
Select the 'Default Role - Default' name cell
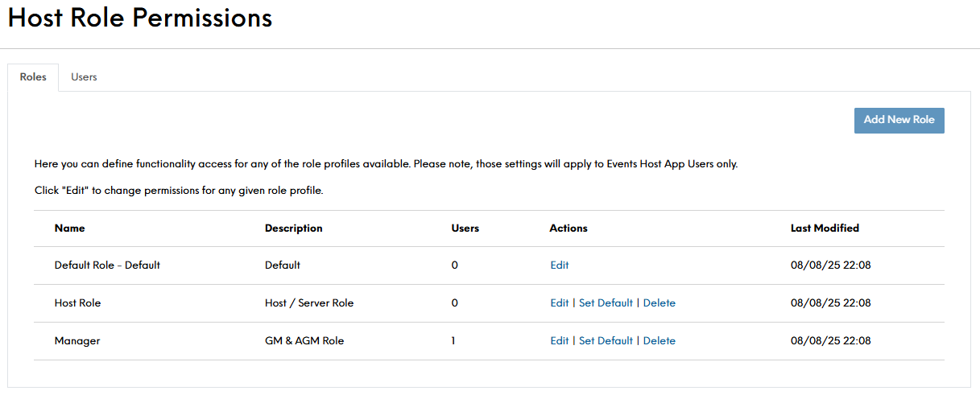(107, 265)
